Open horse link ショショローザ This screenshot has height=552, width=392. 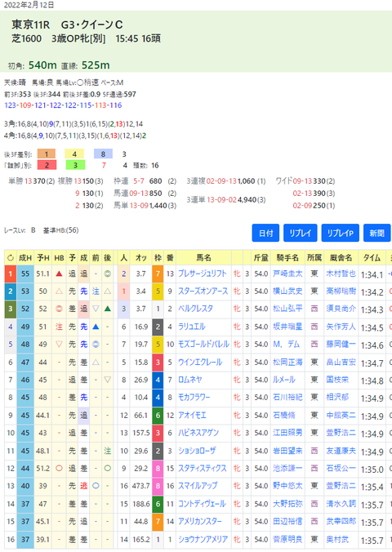[197, 451]
